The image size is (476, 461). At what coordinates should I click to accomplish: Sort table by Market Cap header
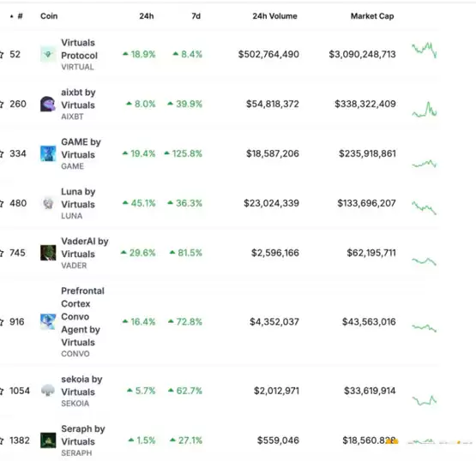(x=372, y=16)
